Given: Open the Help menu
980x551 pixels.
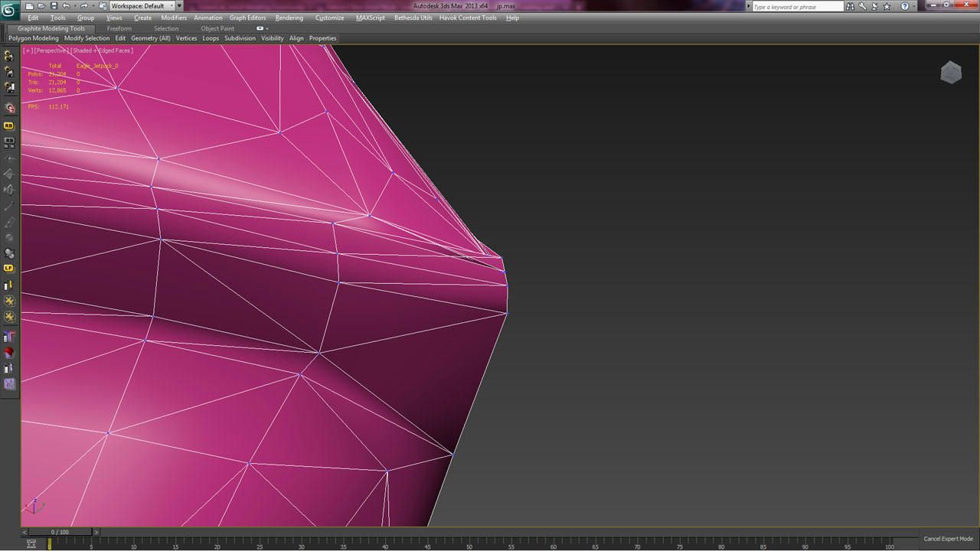Looking at the screenshot, I should [512, 18].
